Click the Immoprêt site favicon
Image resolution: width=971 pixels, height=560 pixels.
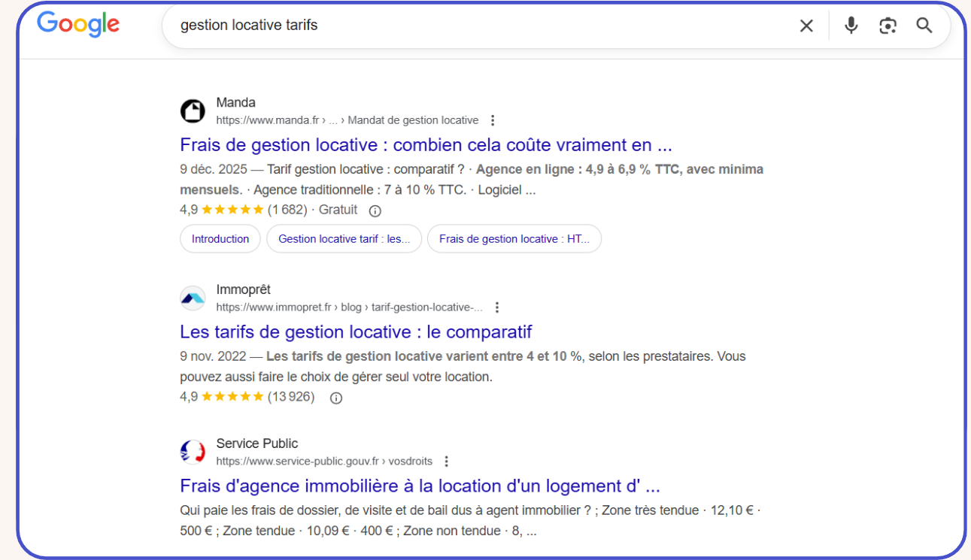(x=193, y=298)
